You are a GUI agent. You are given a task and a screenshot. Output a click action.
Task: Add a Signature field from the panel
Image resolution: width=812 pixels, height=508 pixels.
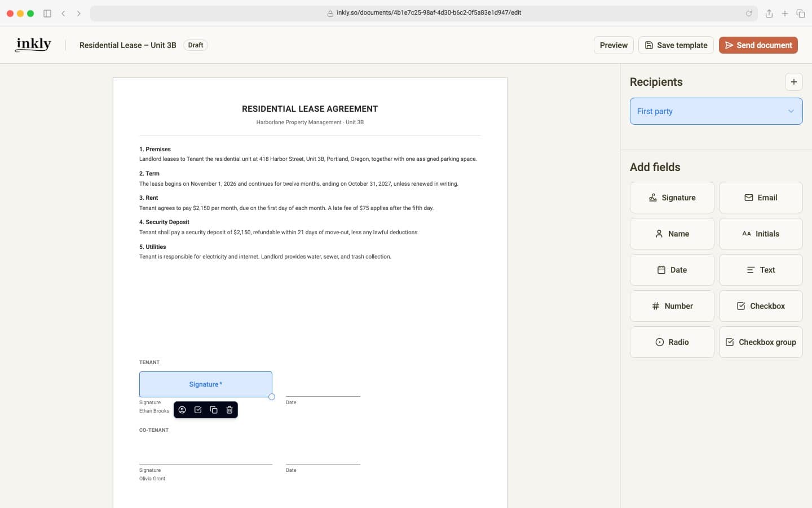pyautogui.click(x=672, y=198)
